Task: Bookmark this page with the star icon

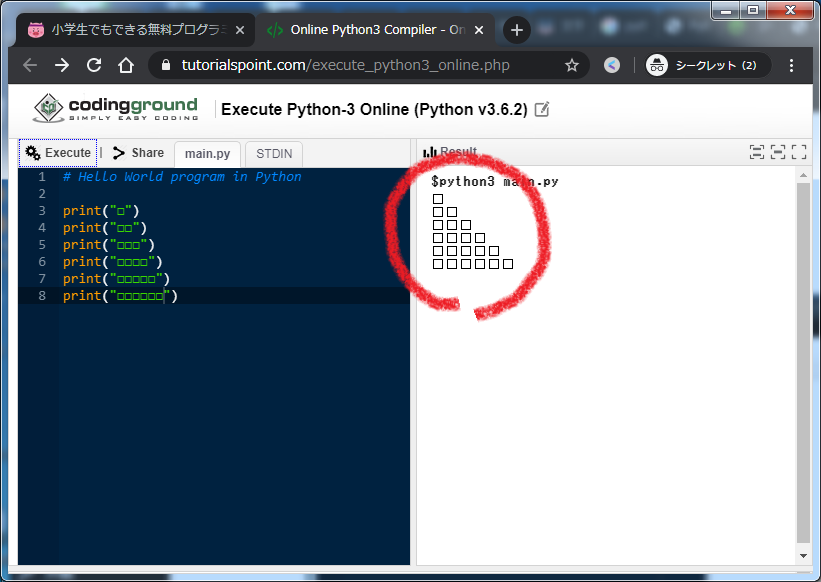Action: click(x=572, y=65)
